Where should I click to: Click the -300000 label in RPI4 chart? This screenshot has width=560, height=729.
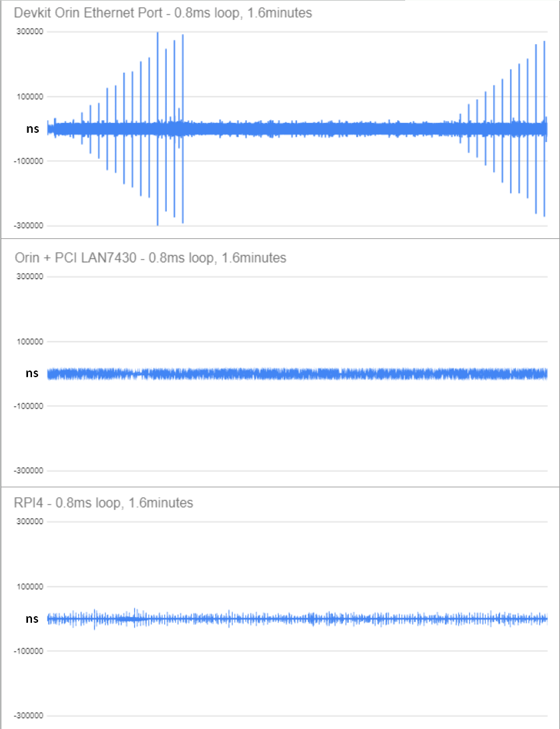tap(28, 716)
